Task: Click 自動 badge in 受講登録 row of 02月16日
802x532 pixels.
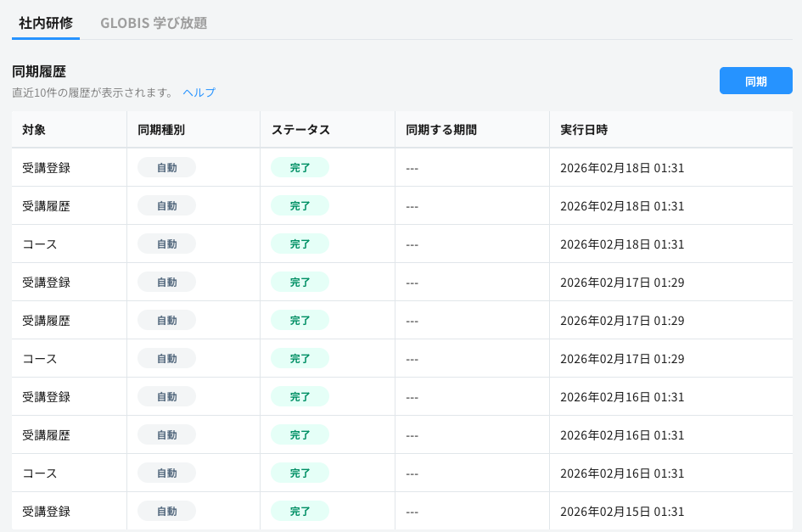Action: click(x=166, y=397)
